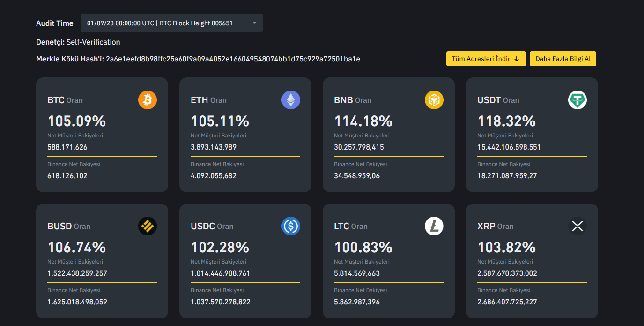Image resolution: width=644 pixels, height=326 pixels.
Task: Select the BTC coin icon
Action: tap(147, 99)
